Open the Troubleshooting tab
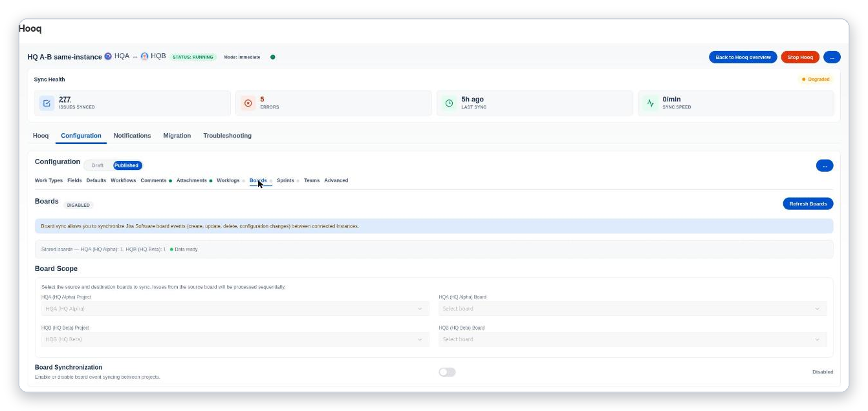Viewport: 868px width, 411px height. pyautogui.click(x=228, y=136)
